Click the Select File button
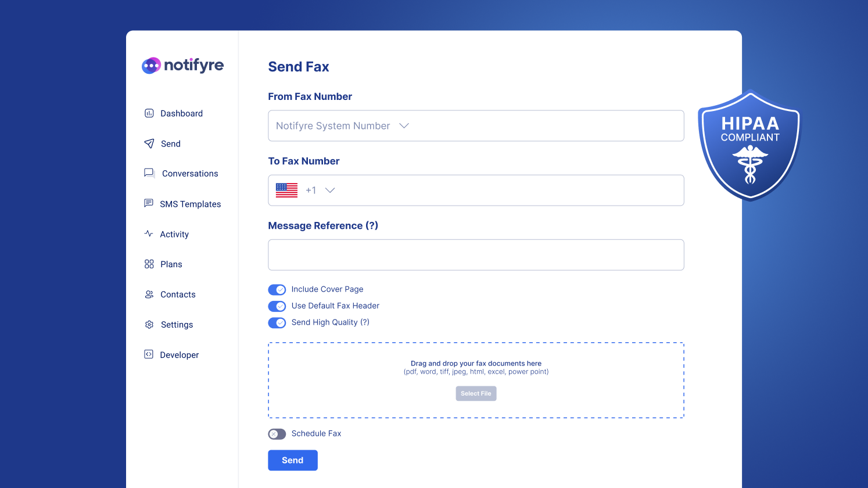This screenshot has height=488, width=868. point(476,393)
